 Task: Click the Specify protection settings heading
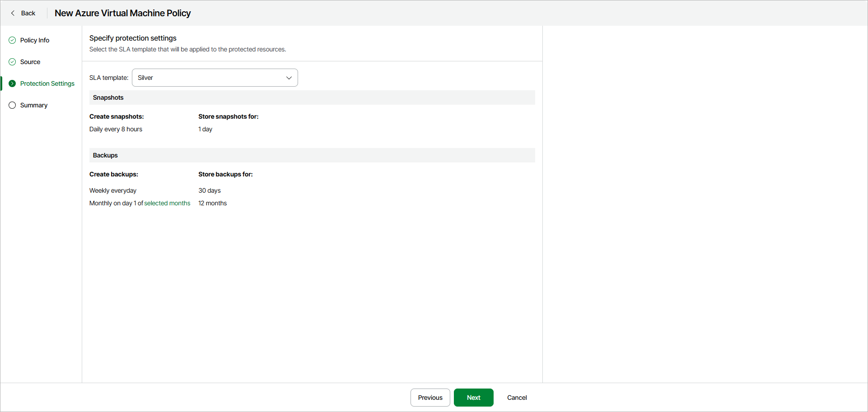tap(133, 38)
